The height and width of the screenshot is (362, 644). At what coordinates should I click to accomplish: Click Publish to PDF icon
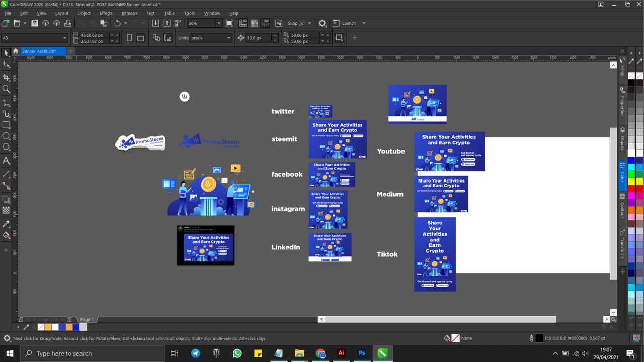coord(178,23)
